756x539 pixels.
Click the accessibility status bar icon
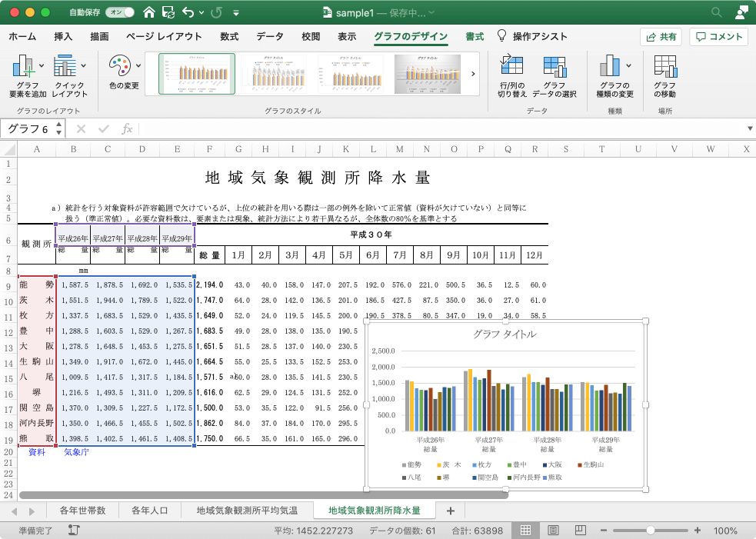[74, 531]
